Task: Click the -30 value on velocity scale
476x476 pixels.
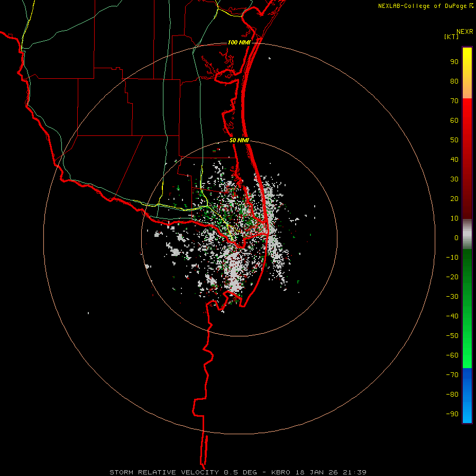Action: click(x=452, y=297)
